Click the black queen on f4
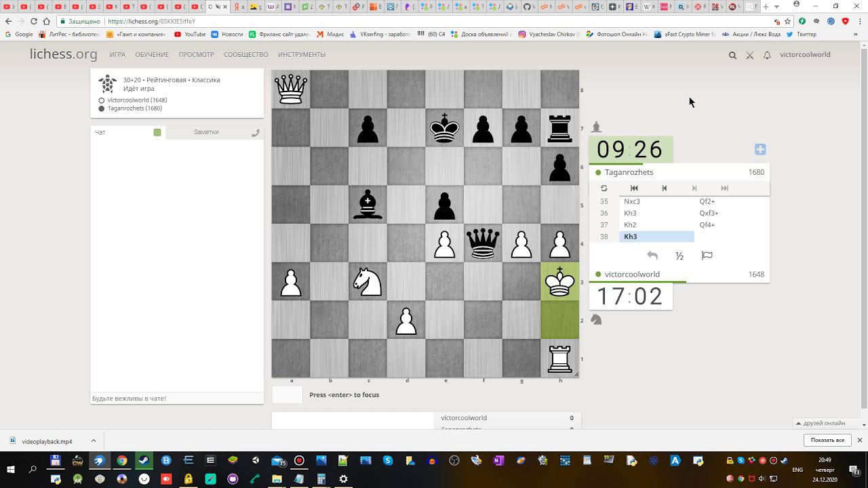This screenshot has height=488, width=868. click(483, 243)
